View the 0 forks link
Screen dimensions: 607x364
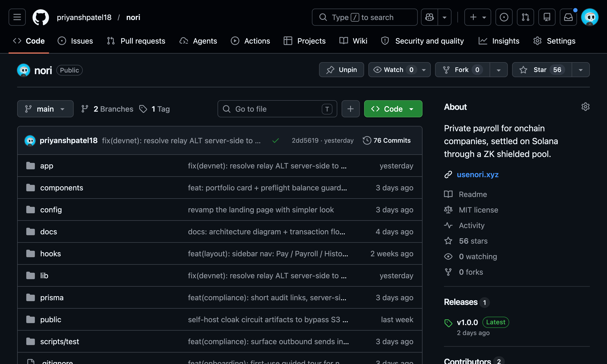coord(464,272)
